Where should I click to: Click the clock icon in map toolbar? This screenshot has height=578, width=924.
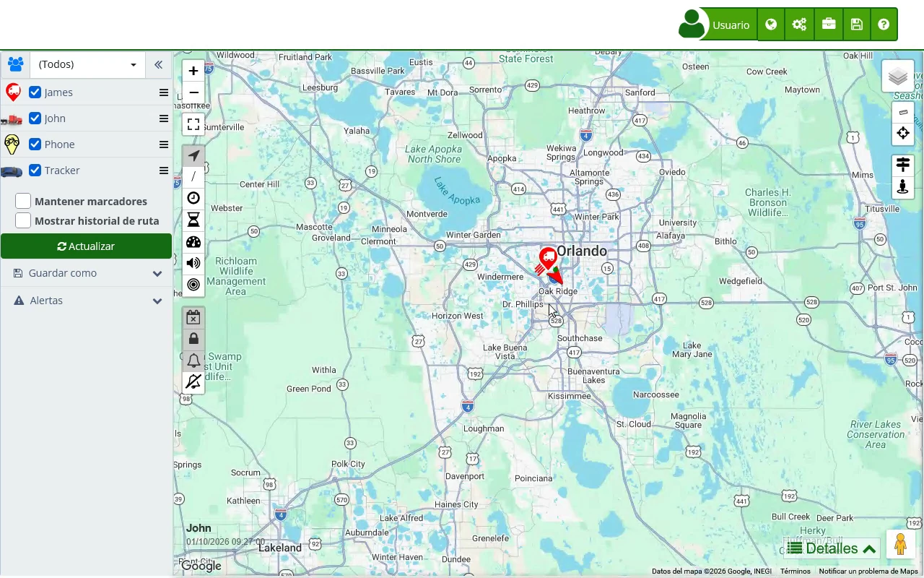point(193,198)
